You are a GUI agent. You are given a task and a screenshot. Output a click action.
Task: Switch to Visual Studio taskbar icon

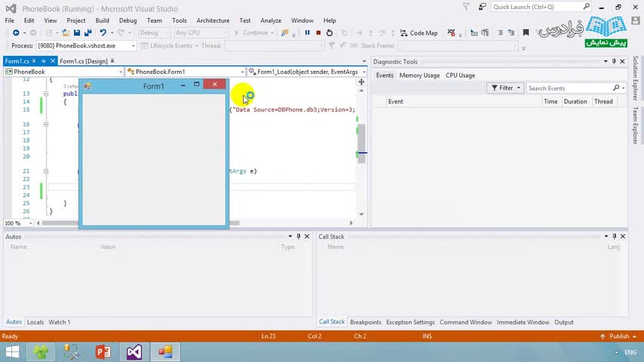point(134,352)
